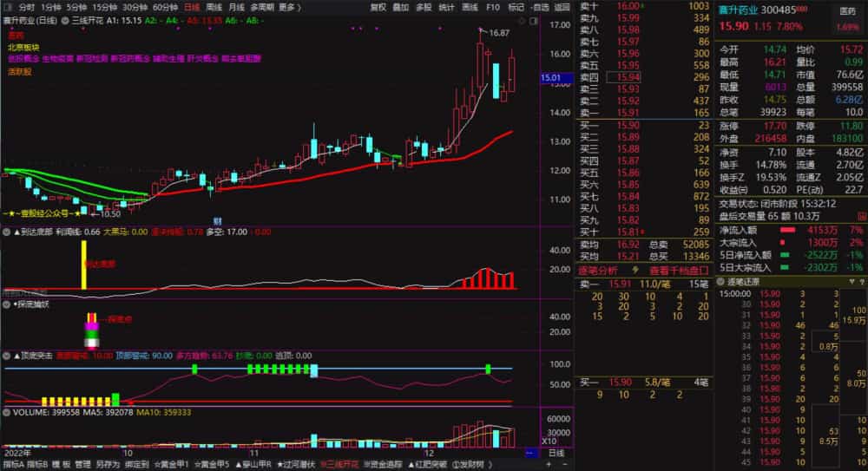Open filter dropdown arrow in 逐笔还原 header

(x=852, y=282)
